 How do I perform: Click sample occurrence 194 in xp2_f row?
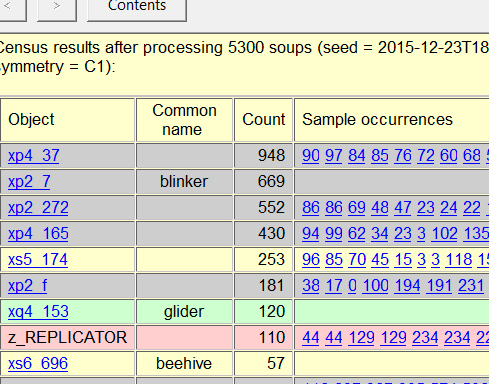click(x=407, y=286)
